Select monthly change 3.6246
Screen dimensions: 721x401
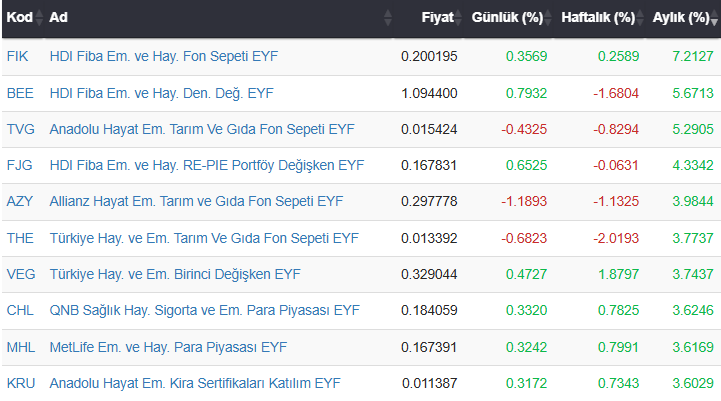pyautogui.click(x=693, y=310)
